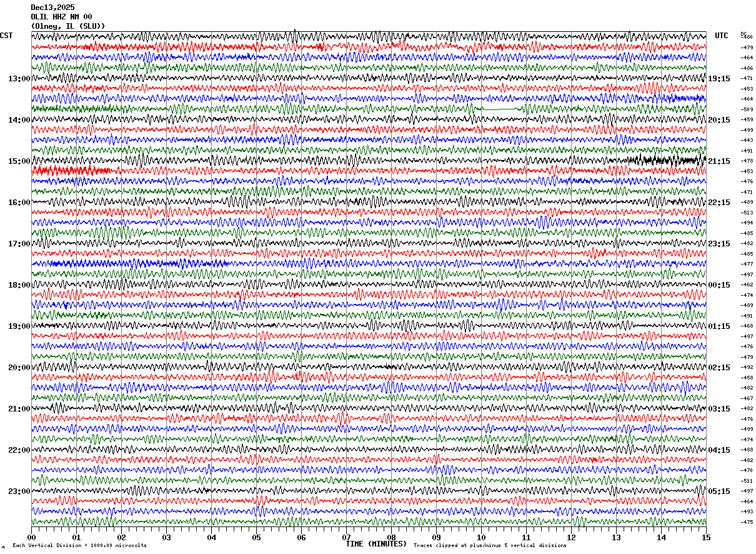Select the DC offset value "-511"
Image resolution: width=756 pixels, height=554 pixels.
747,481
